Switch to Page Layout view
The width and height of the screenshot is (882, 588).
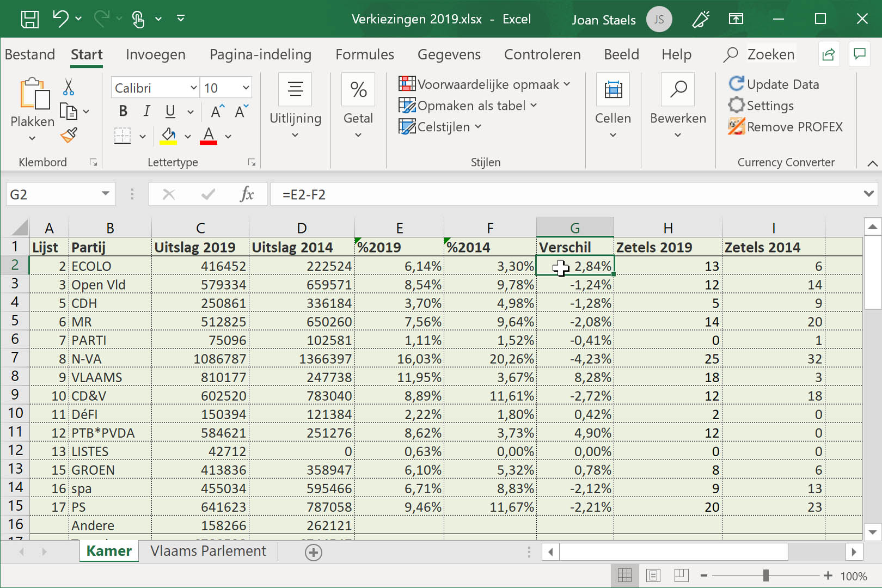[653, 575]
